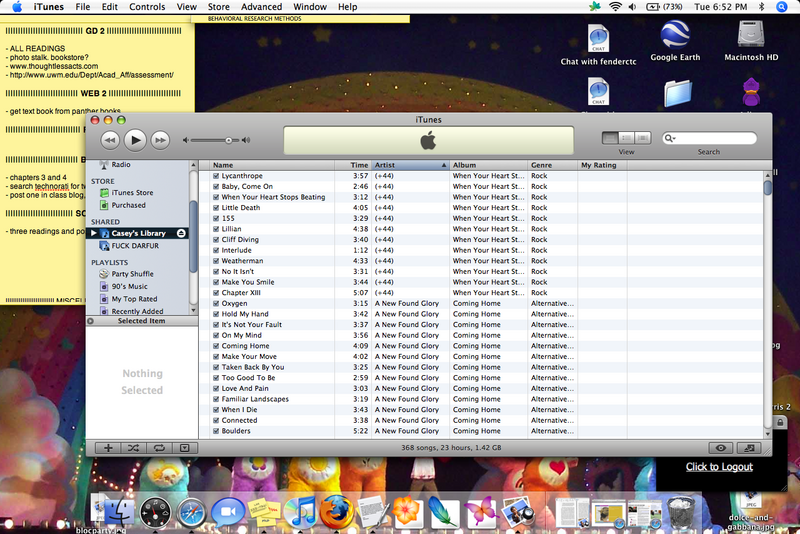Image resolution: width=800 pixels, height=534 pixels.
Task: Open Radio in the sidebar
Action: [121, 165]
